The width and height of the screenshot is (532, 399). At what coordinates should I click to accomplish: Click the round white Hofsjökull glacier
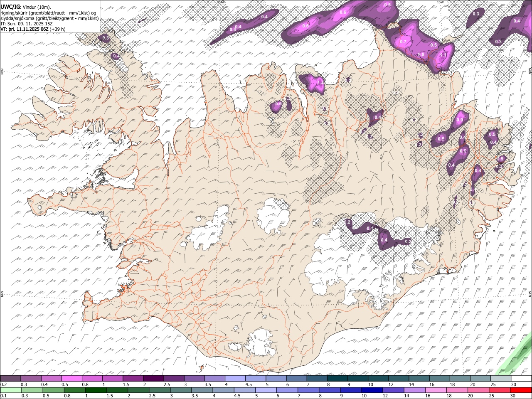coord(273,216)
